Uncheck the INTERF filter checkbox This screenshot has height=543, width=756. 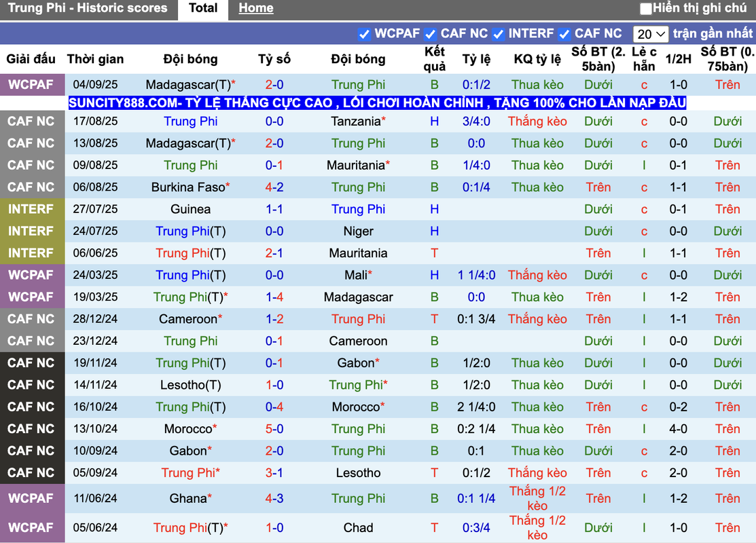point(498,34)
